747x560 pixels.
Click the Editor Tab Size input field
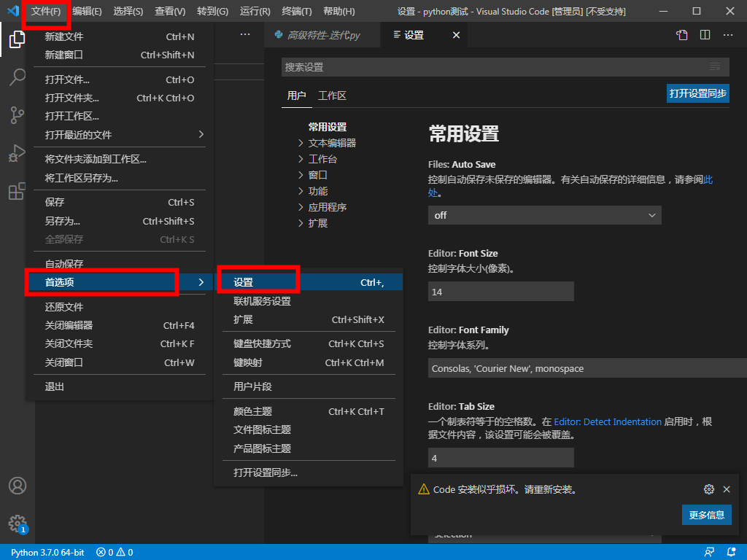[500, 458]
